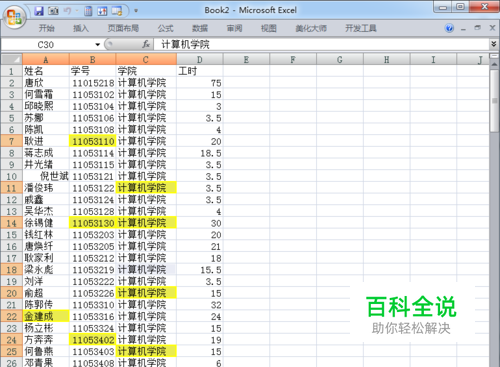The height and width of the screenshot is (367, 500).
Task: Select the 工时 value 75
Action: 200,83
